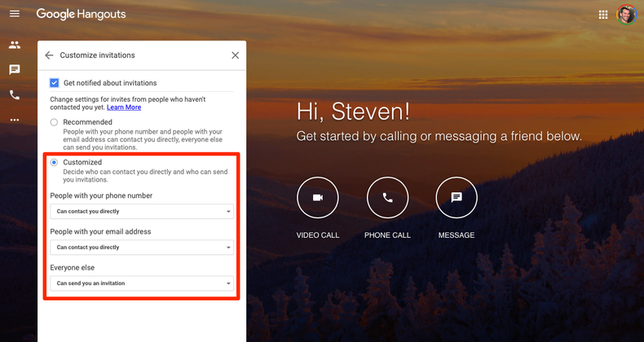Open the More options ellipsis in sidebar
Screen dimensions: 644x342
(x=14, y=120)
